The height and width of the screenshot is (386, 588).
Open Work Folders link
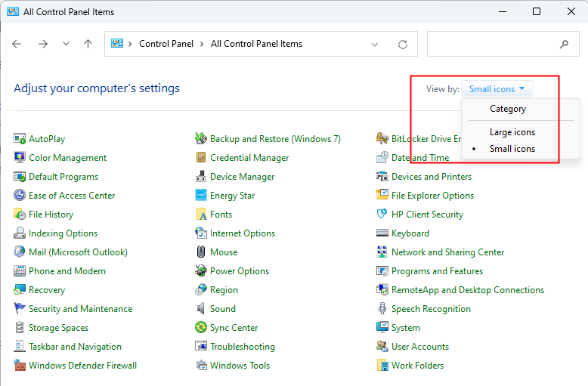[x=417, y=366]
